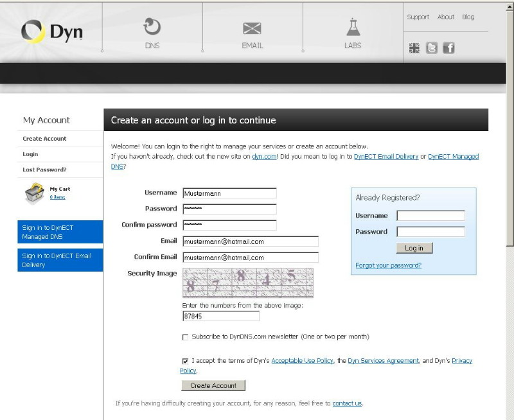
Task: Open Dyn's Facebook icon
Action: pos(448,48)
